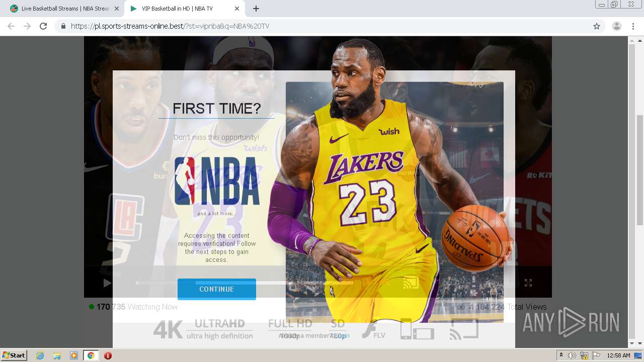Viewport: 644px width, 362px height.
Task: Bookmark this page with star icon
Action: click(x=597, y=26)
